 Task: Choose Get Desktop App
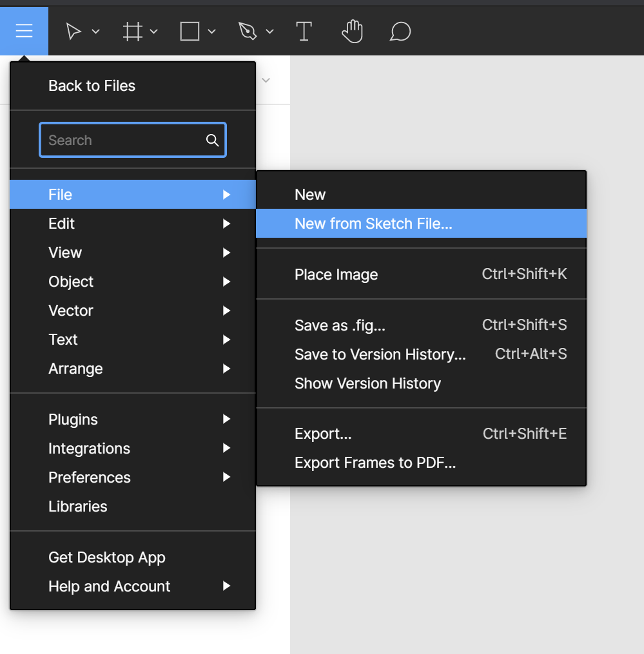(133, 557)
